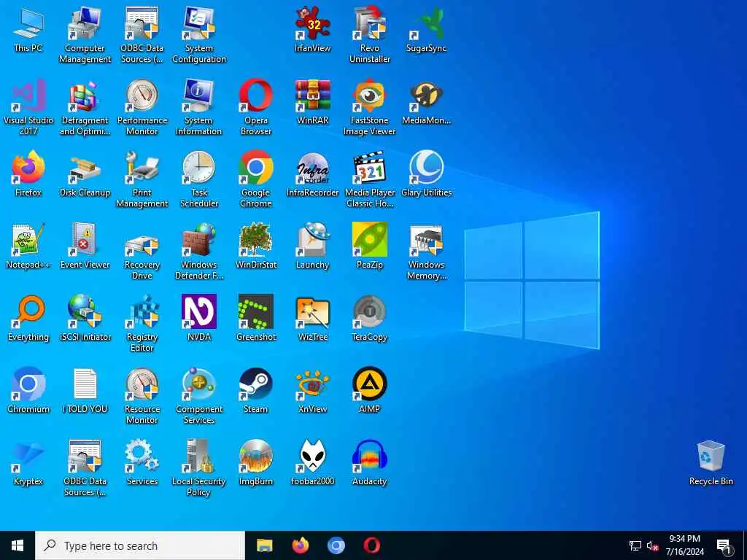The image size is (747, 560).
Task: Launch Chromium from the taskbar
Action: 336,545
